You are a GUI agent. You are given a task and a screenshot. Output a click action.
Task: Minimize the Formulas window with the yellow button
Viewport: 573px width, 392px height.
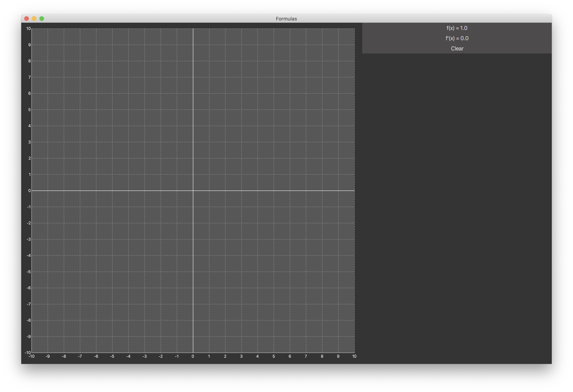(x=34, y=19)
